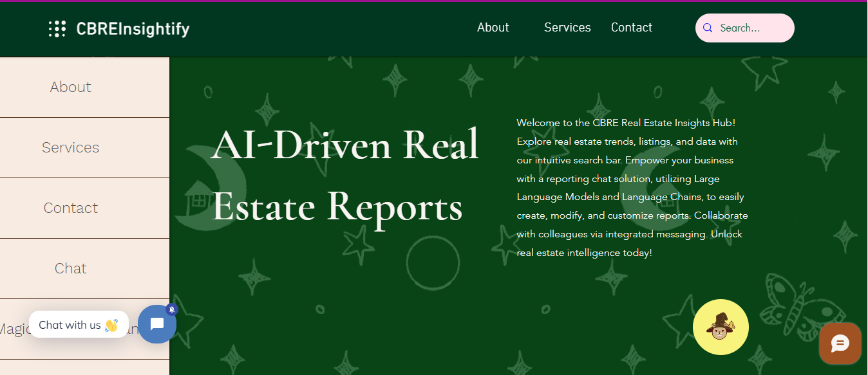Viewport: 868px width, 375px height.
Task: Open Services in the top navigation
Action: pyautogui.click(x=567, y=28)
